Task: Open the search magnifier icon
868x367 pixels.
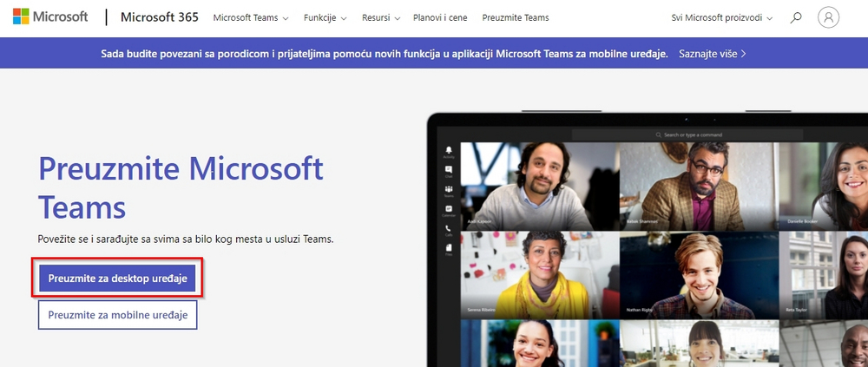Action: pos(795,17)
